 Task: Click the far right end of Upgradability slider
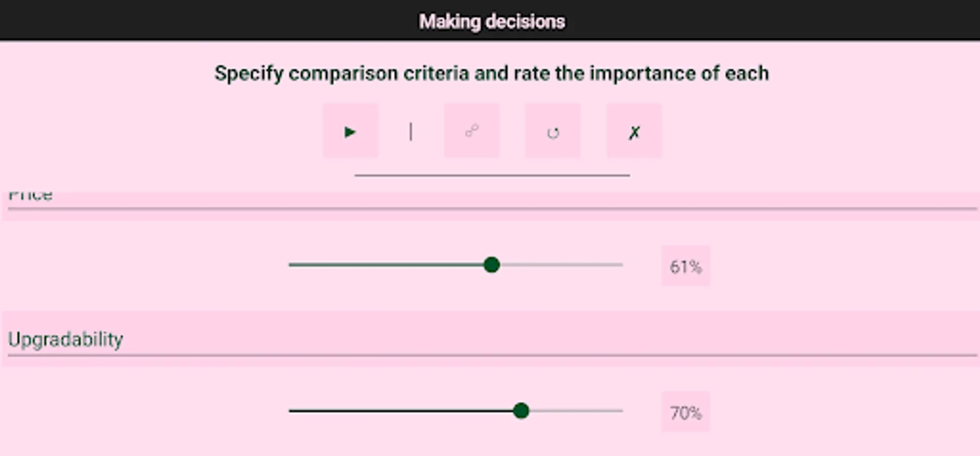pyautogui.click(x=621, y=411)
